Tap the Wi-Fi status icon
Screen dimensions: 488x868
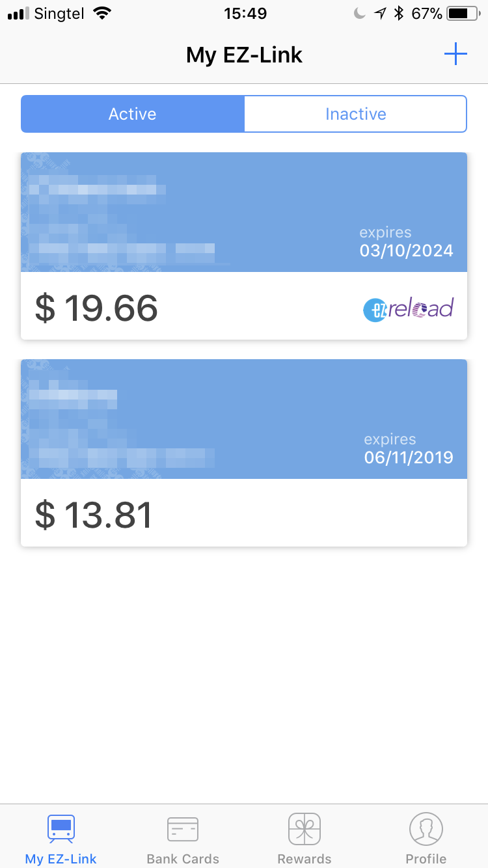point(102,13)
